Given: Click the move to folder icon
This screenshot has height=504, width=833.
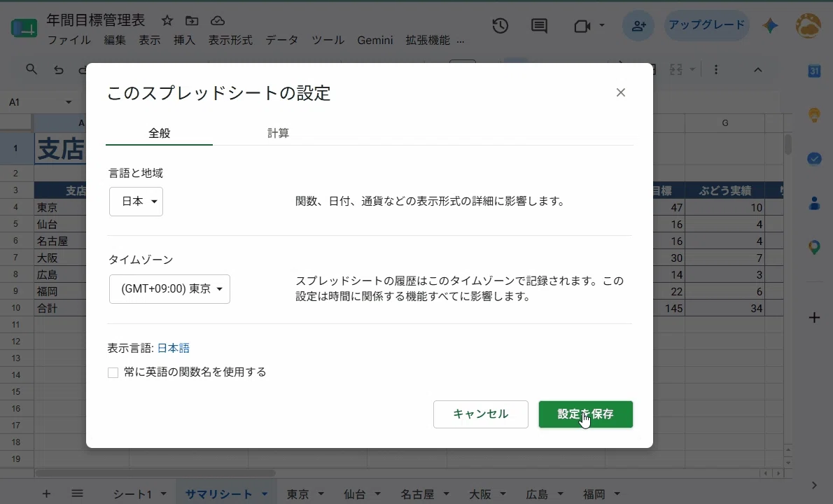Looking at the screenshot, I should point(192,21).
